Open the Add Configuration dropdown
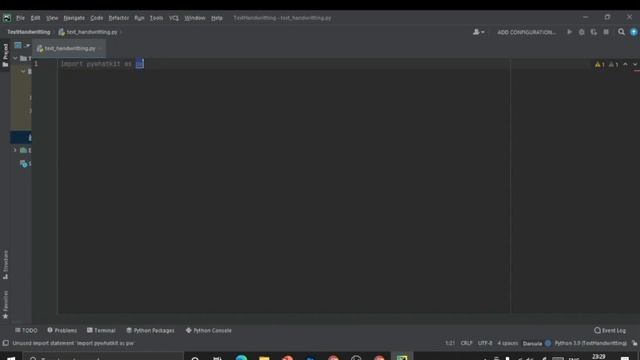The image size is (640, 360). click(526, 32)
